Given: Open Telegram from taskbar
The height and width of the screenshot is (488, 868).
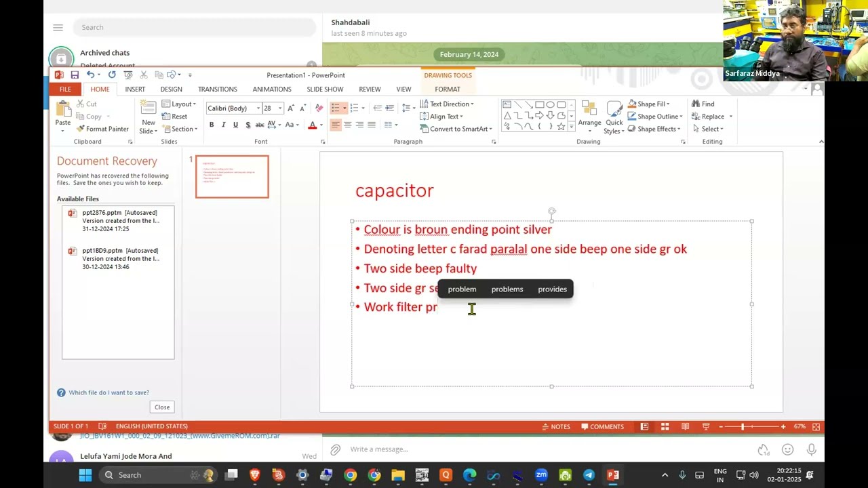Looking at the screenshot, I should 589,475.
